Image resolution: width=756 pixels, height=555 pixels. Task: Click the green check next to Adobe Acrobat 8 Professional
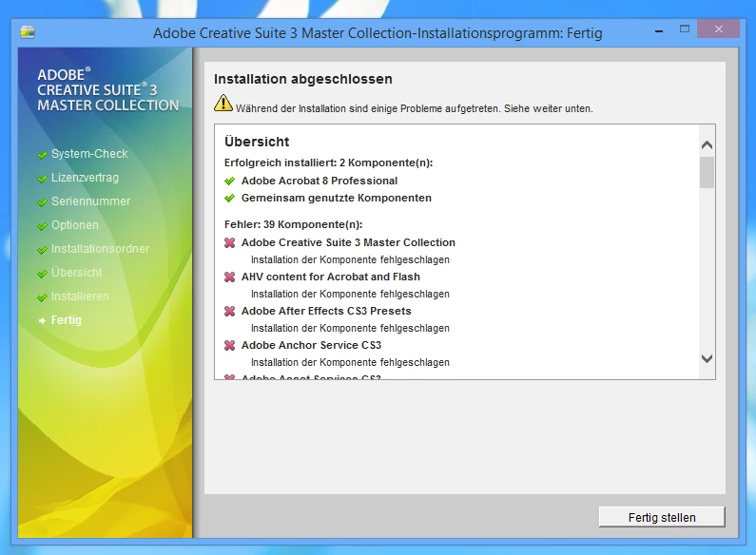tap(229, 182)
